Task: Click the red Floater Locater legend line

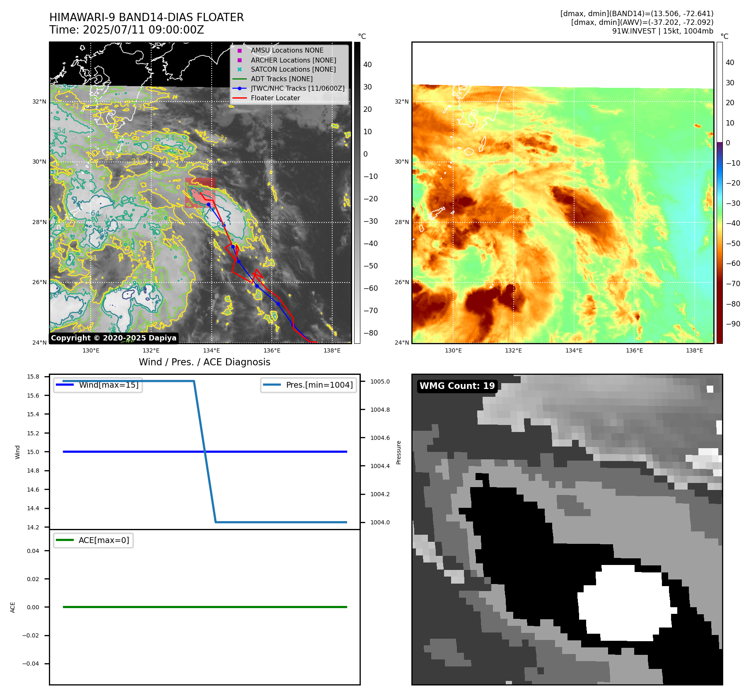Action: tap(239, 98)
